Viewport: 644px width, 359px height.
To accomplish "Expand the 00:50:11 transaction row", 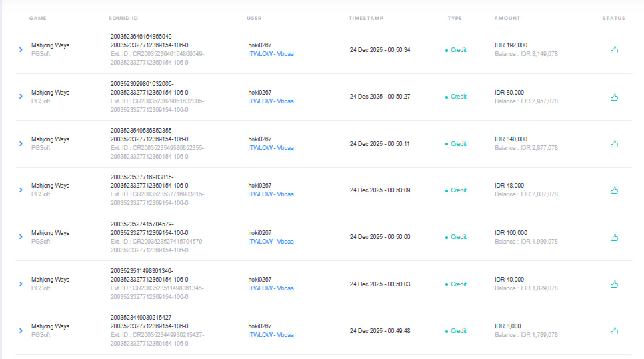I will click(x=21, y=143).
